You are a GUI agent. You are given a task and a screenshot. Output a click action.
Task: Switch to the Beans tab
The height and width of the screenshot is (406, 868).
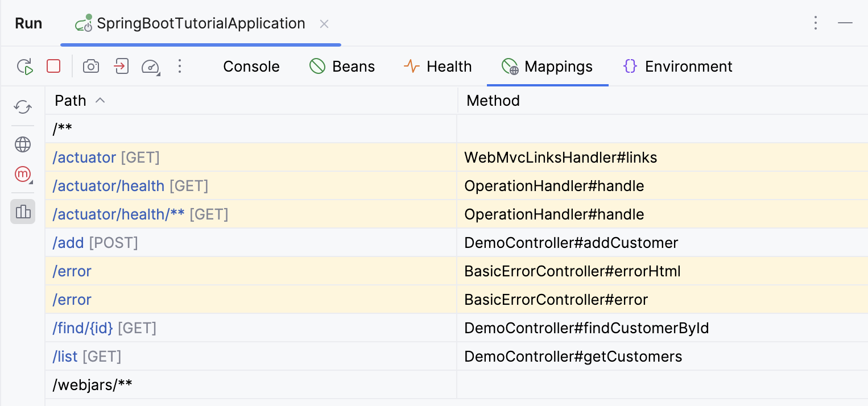pos(342,66)
